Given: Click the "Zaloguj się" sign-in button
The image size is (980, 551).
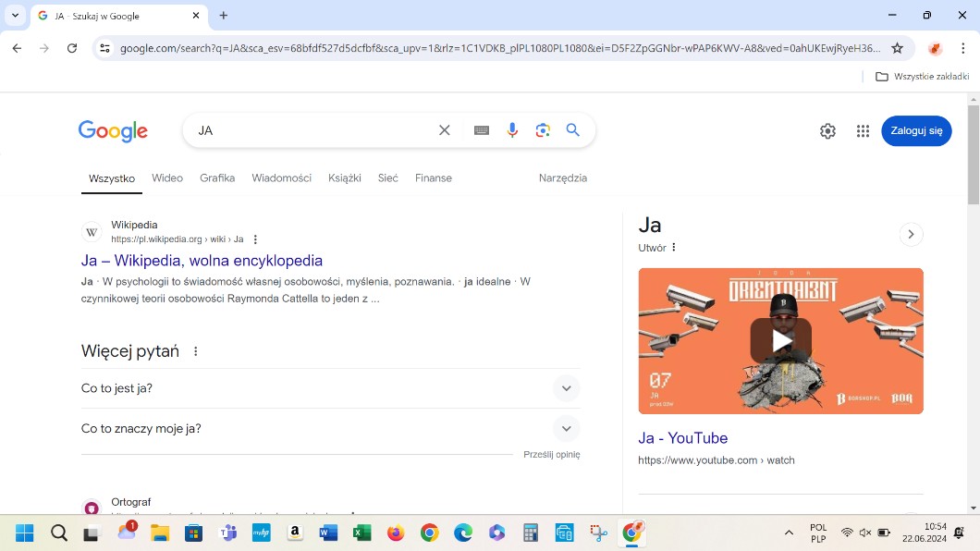Looking at the screenshot, I should [x=915, y=131].
